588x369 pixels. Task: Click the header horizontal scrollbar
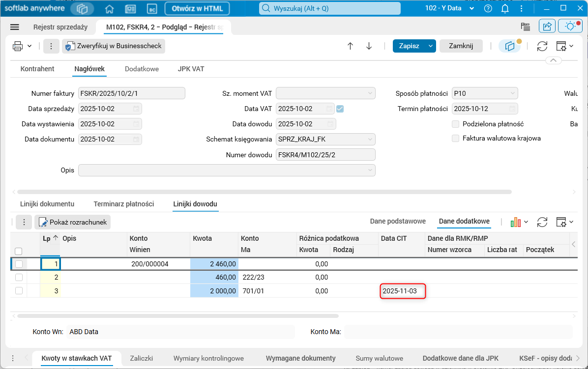265,192
